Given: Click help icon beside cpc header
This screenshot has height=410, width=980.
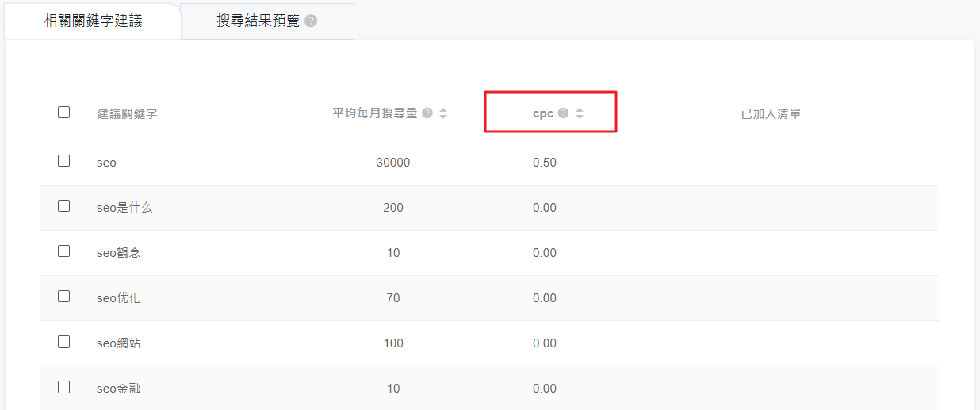Looking at the screenshot, I should 564,113.
